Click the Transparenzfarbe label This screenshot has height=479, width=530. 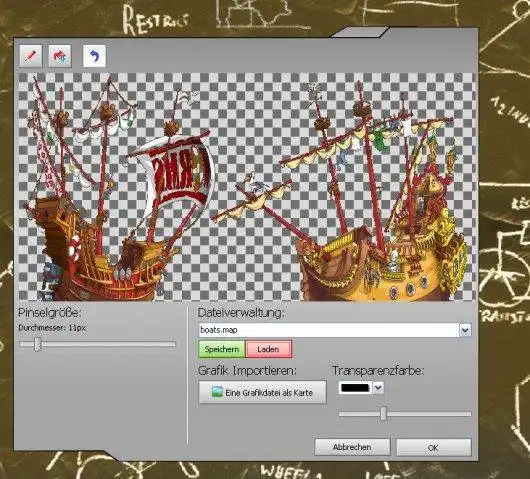378,371
